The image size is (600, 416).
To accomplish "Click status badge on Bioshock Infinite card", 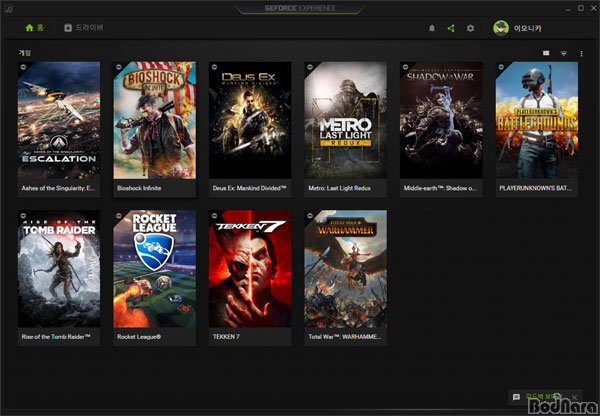I will [119, 67].
